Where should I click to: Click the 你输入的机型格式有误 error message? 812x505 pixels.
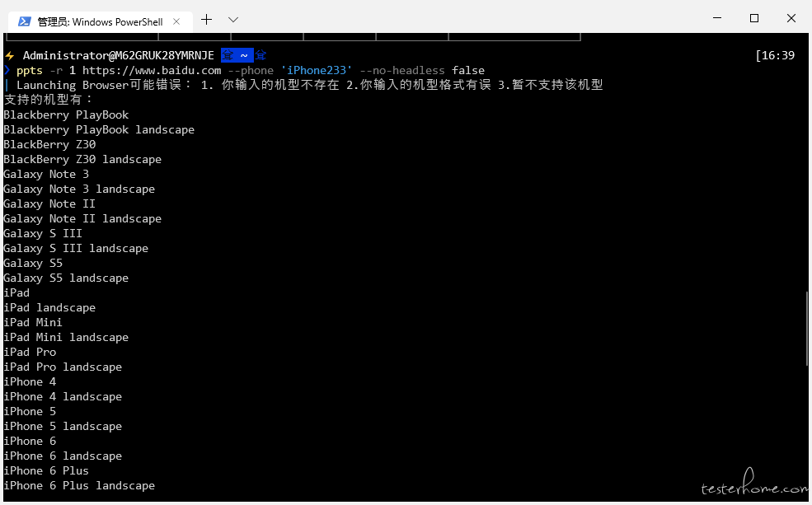click(x=425, y=85)
